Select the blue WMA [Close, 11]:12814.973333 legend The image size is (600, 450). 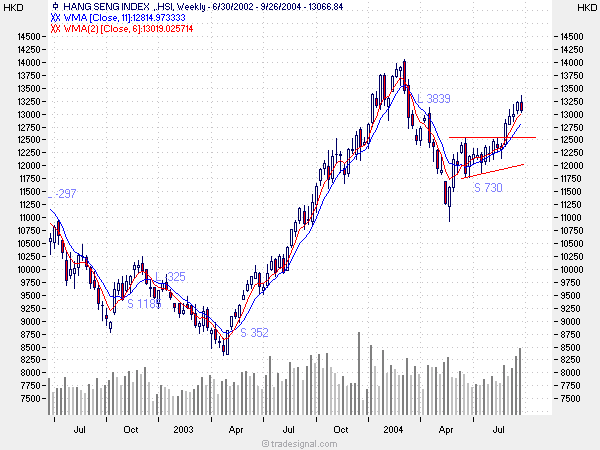point(124,18)
